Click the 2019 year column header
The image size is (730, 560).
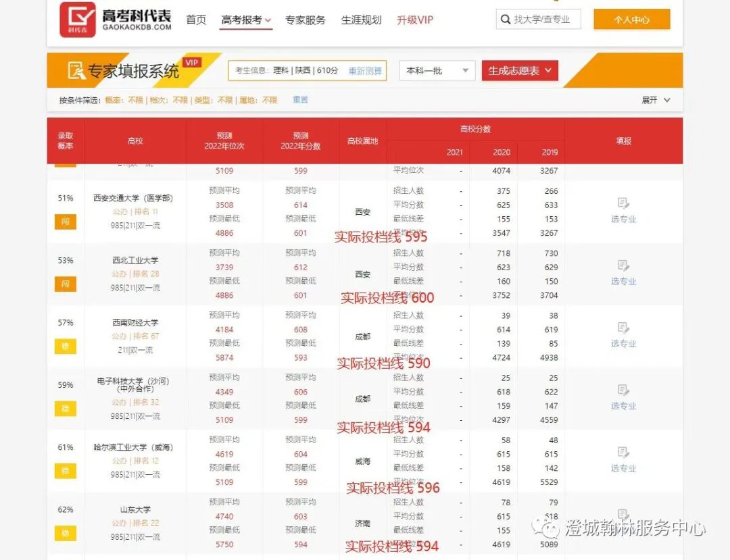click(x=550, y=152)
